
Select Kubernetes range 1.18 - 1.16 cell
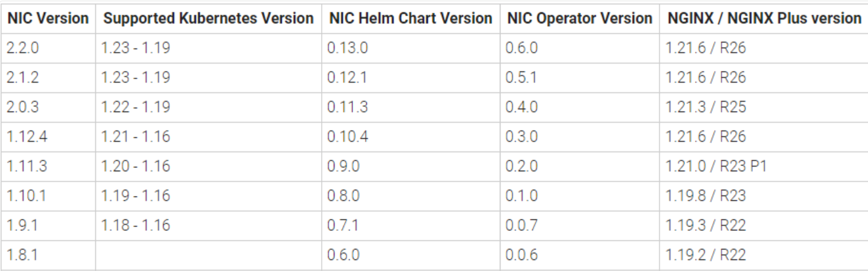click(135, 225)
